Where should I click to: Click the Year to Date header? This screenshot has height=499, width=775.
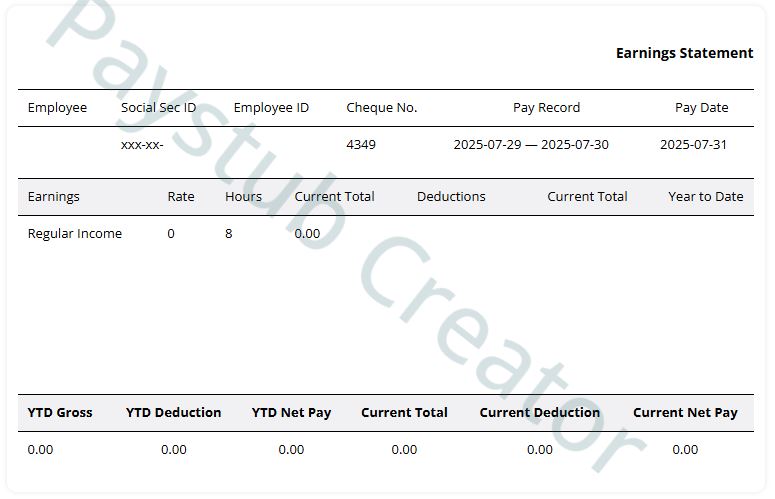click(x=705, y=197)
